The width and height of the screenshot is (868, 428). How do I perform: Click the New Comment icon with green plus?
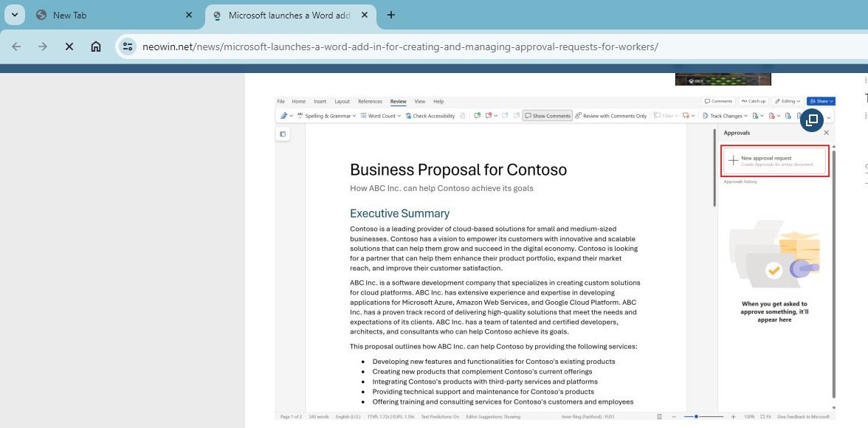[x=477, y=116]
